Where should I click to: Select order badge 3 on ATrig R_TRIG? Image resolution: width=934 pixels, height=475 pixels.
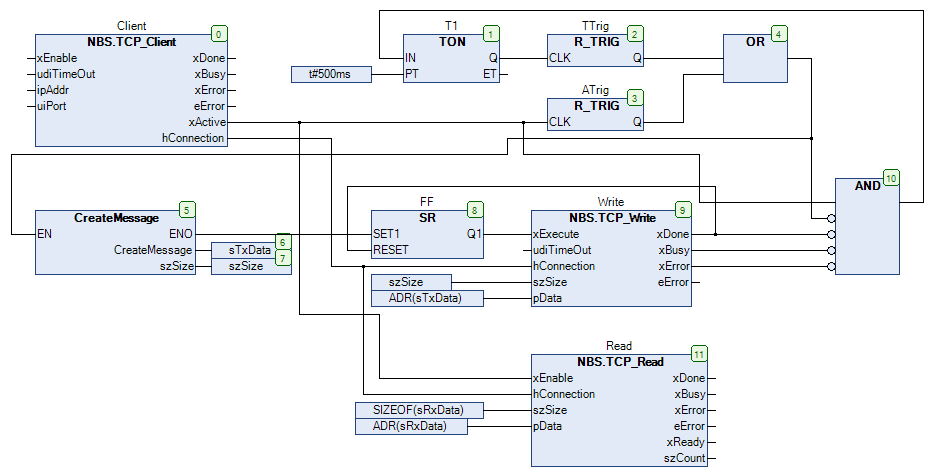click(x=635, y=97)
